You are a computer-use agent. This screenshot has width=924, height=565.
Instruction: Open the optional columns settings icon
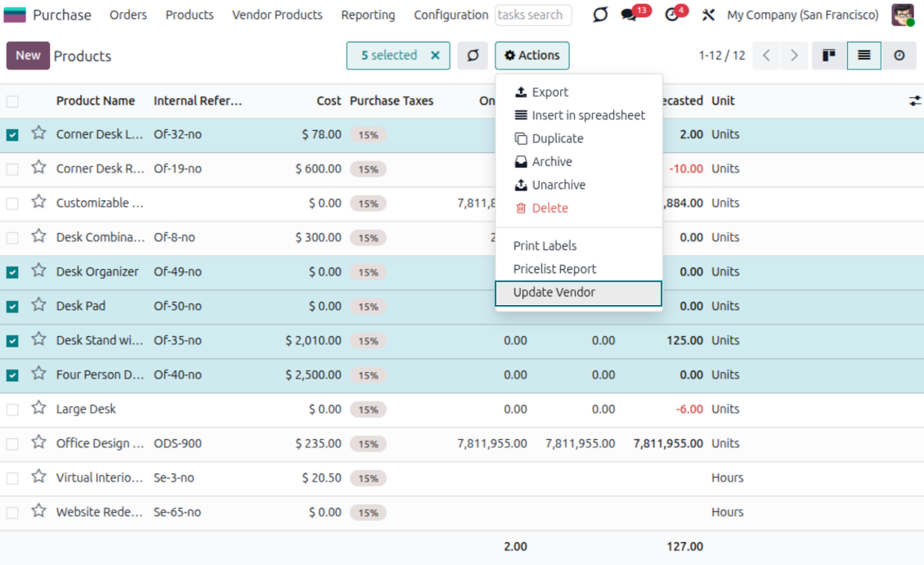914,101
